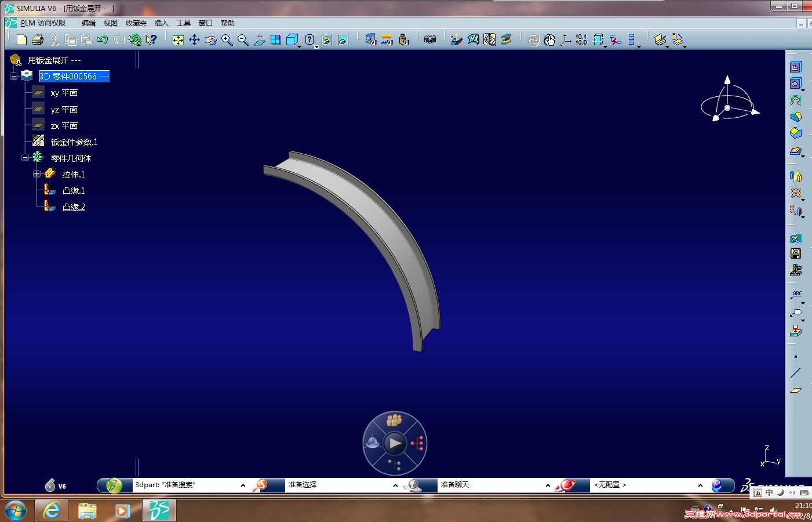812x522 pixels.
Task: Click the Redo arrow icon
Action: pyautogui.click(x=119, y=39)
